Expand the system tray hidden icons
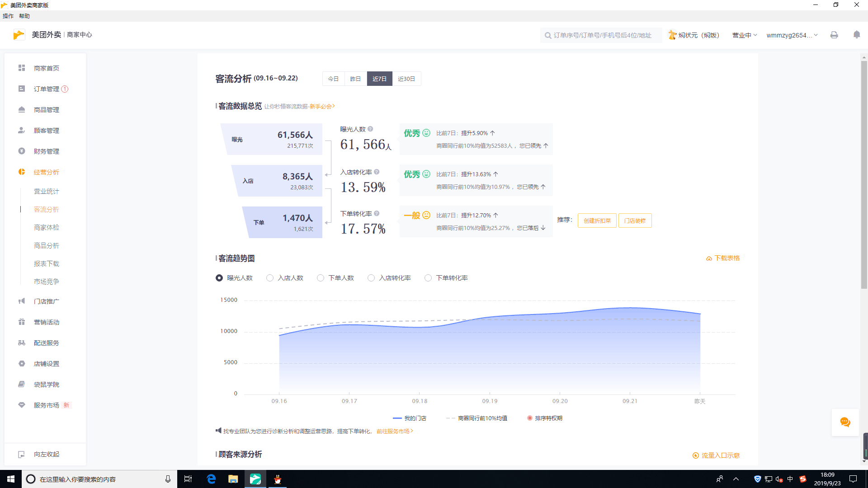 736,479
